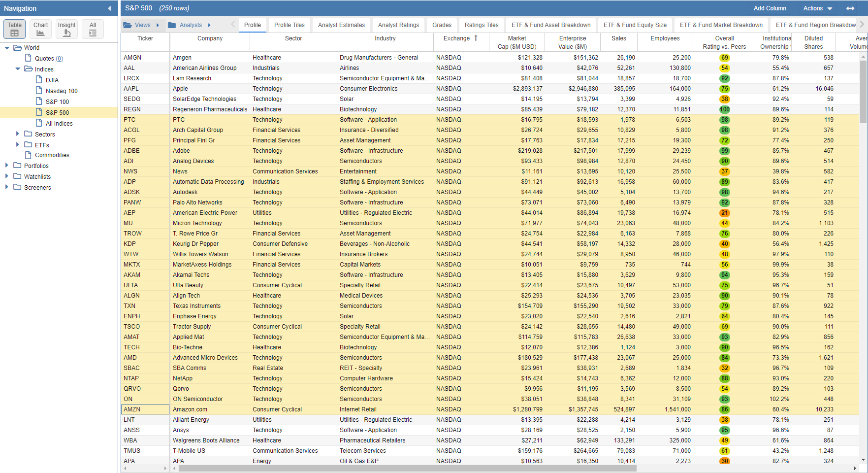The image size is (868, 473).
Task: Select DJIA index in tree
Action: 52,80
